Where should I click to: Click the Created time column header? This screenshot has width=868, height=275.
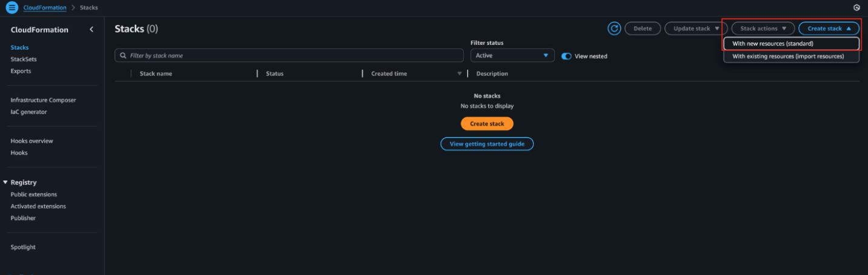point(389,73)
